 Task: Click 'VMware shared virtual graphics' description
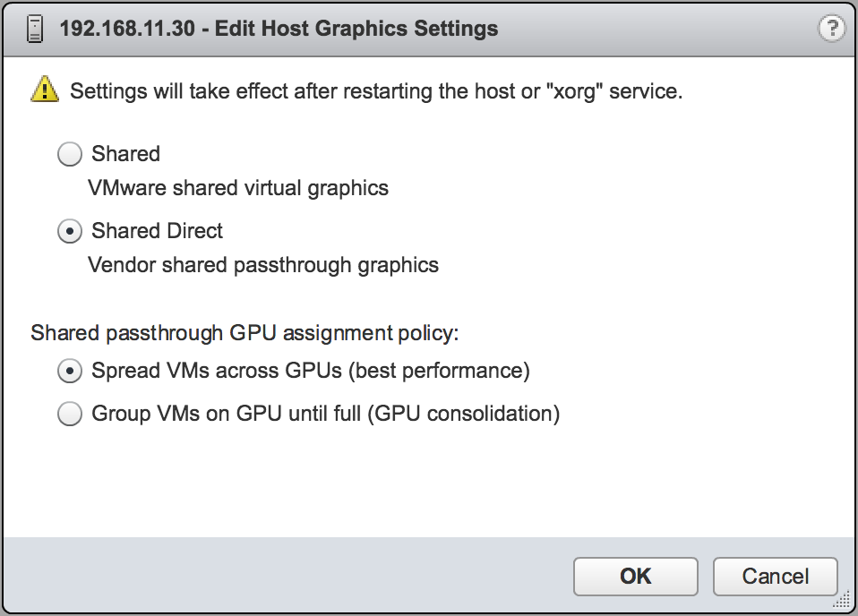tap(237, 188)
